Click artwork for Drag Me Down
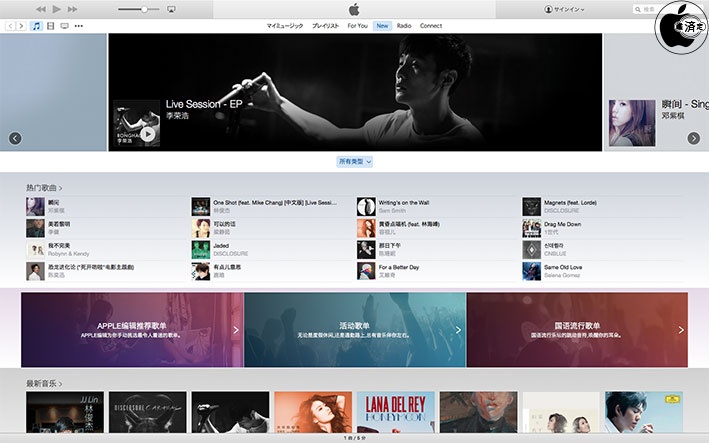709x443 pixels. tap(532, 228)
